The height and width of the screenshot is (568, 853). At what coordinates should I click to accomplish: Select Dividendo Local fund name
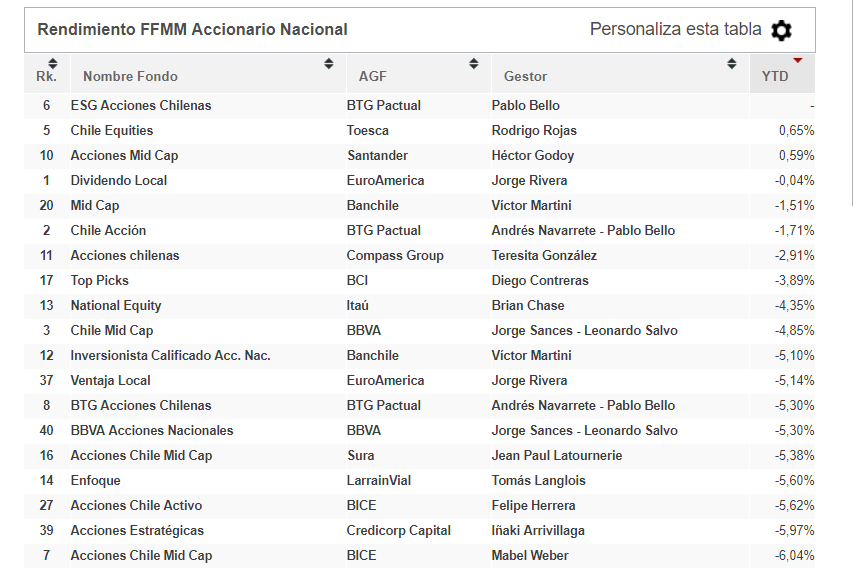point(119,181)
